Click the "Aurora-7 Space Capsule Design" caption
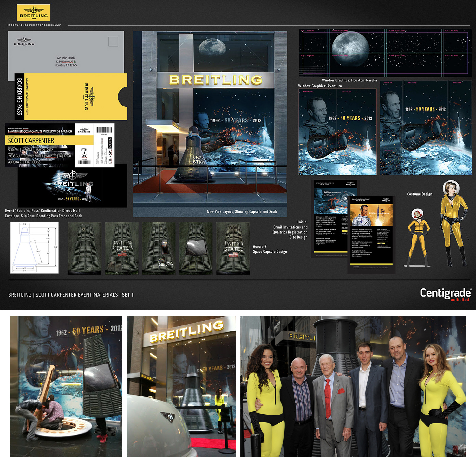 tap(270, 249)
